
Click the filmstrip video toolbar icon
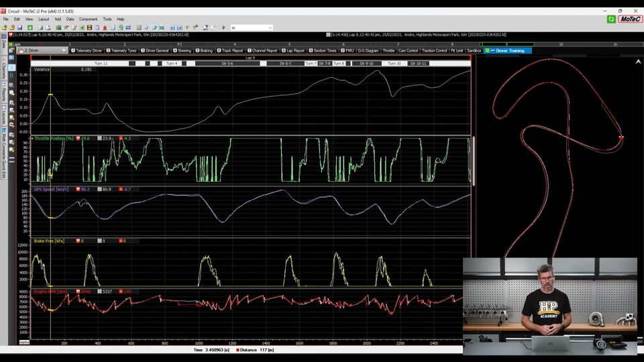89,27
